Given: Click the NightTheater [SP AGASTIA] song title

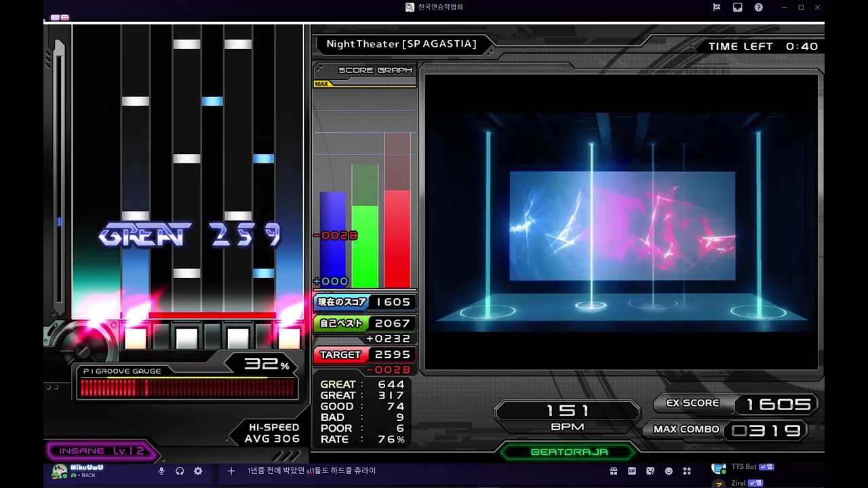Looking at the screenshot, I should (x=401, y=44).
